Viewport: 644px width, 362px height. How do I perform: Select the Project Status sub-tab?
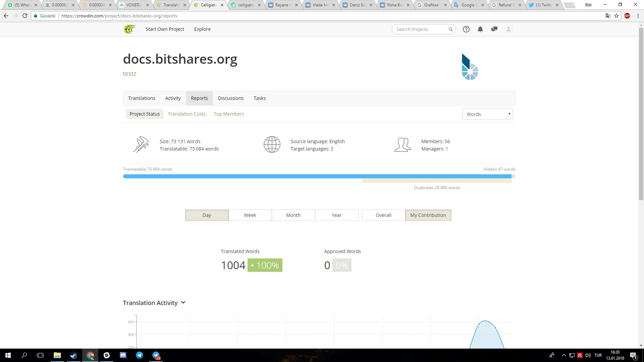coord(145,114)
